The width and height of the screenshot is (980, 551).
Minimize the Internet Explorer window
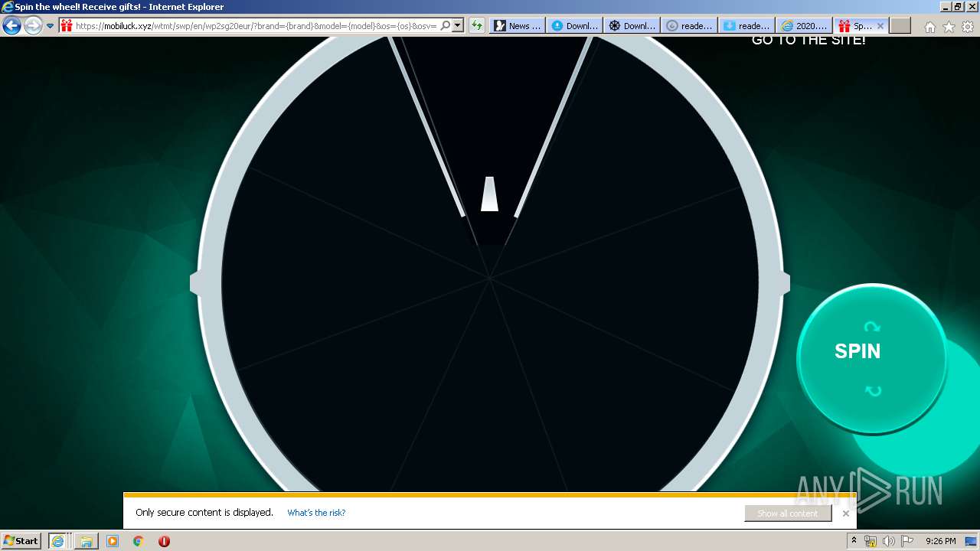(x=946, y=6)
